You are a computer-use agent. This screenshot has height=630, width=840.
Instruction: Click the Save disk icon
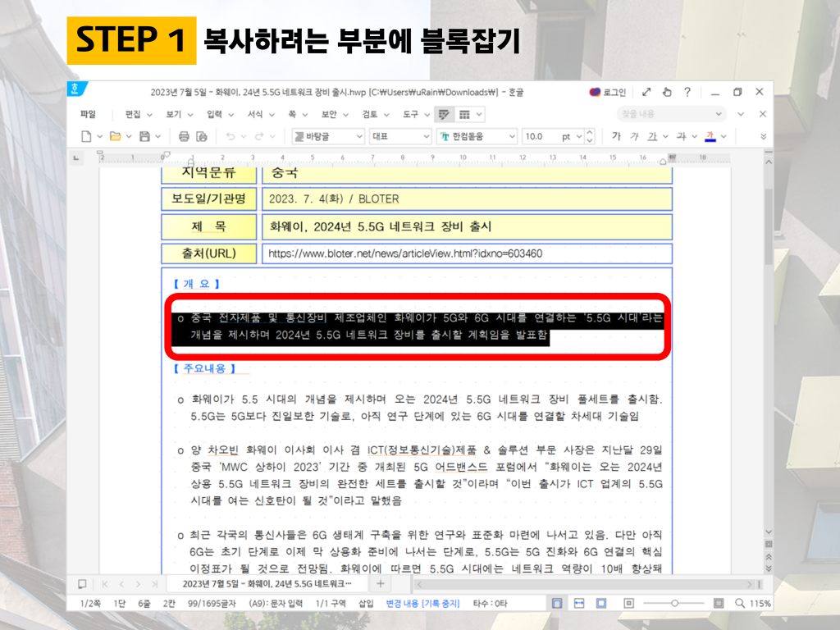pyautogui.click(x=144, y=137)
